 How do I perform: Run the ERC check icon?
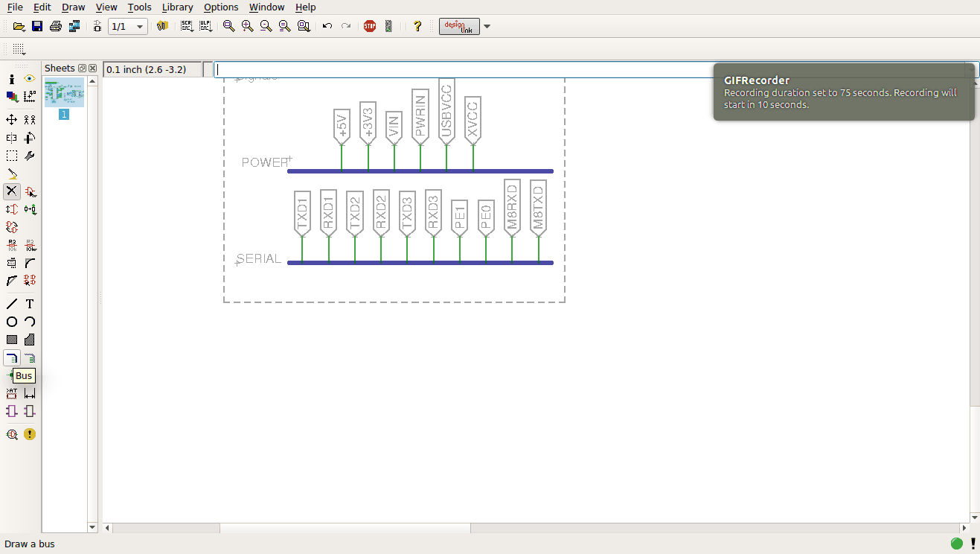pos(12,434)
